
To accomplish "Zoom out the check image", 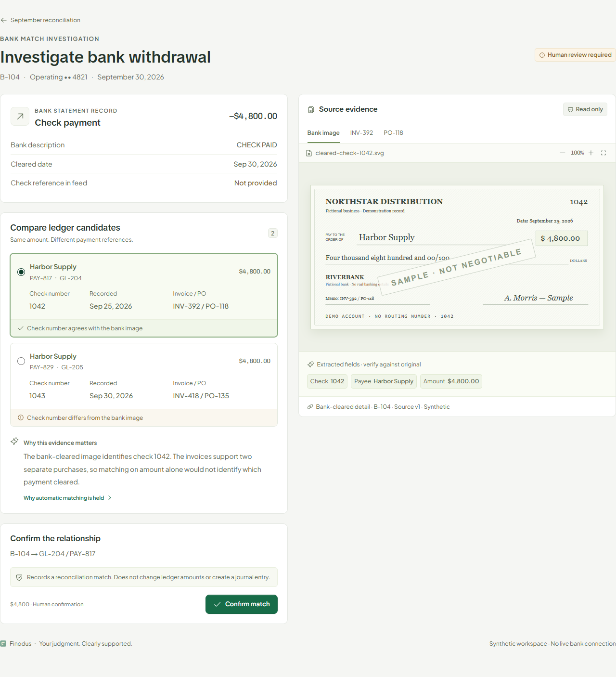I will tap(562, 153).
